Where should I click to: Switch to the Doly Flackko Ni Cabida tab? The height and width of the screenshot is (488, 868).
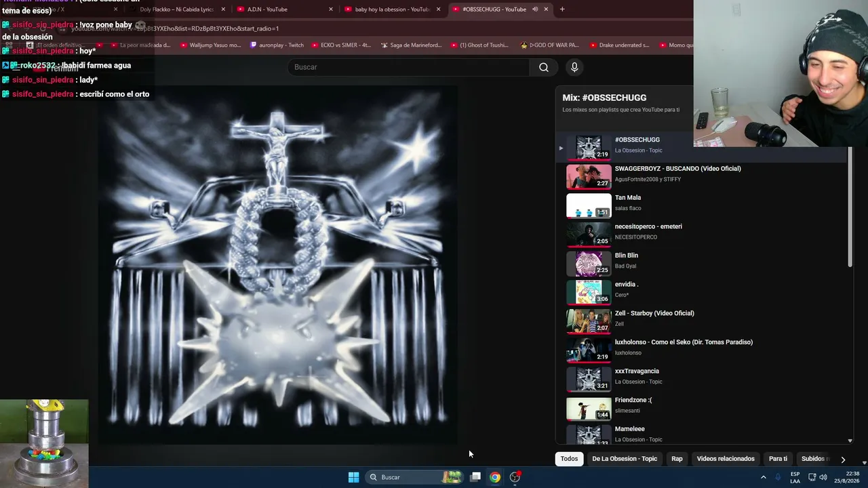[x=176, y=9]
